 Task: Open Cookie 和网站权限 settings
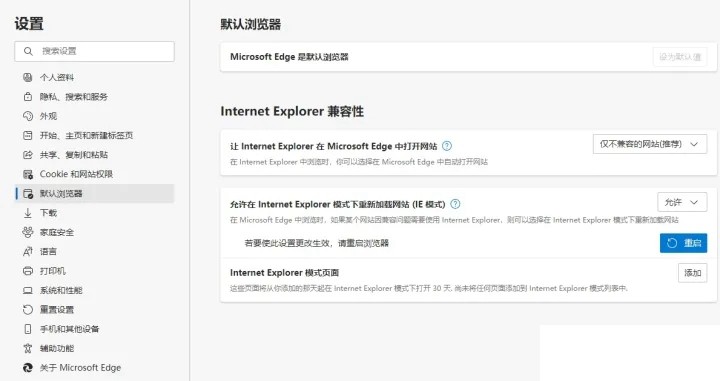(95, 174)
